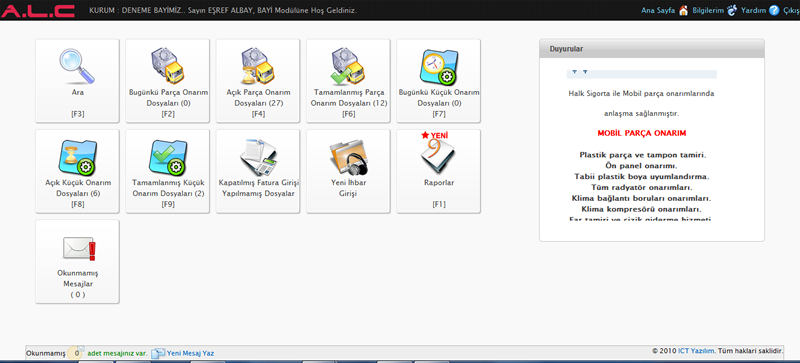
Task: Open the Raporlar calendar icon
Action: coord(438,155)
